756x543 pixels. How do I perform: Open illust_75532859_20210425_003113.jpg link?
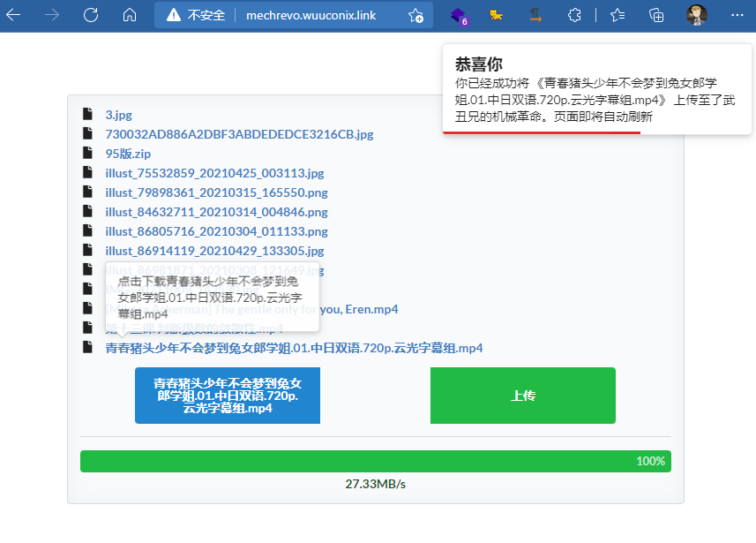[x=214, y=173]
